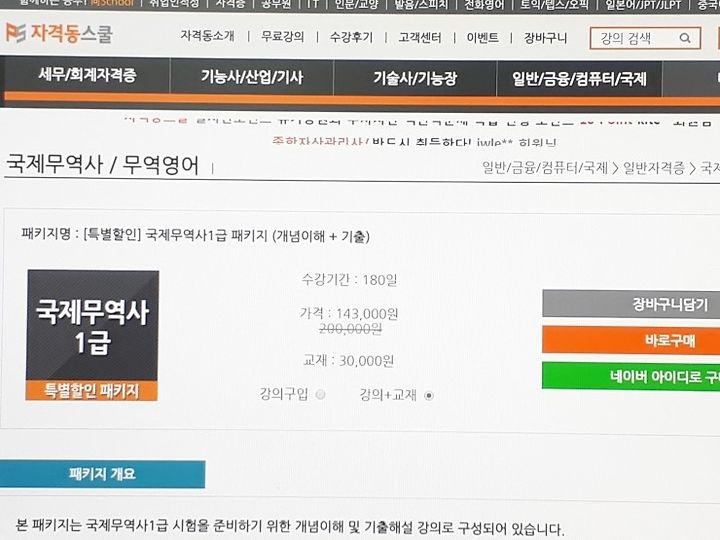Click 국제무역사 1급 package thumbnail
The height and width of the screenshot is (540, 720).
[92, 335]
